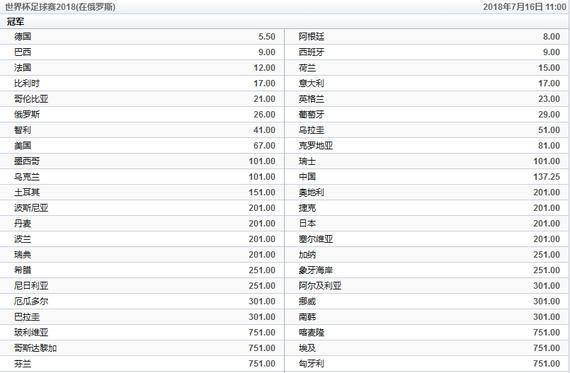This screenshot has width=570, height=373.
Task: Click the 5.50 odds for 德国
Action: tap(267, 37)
